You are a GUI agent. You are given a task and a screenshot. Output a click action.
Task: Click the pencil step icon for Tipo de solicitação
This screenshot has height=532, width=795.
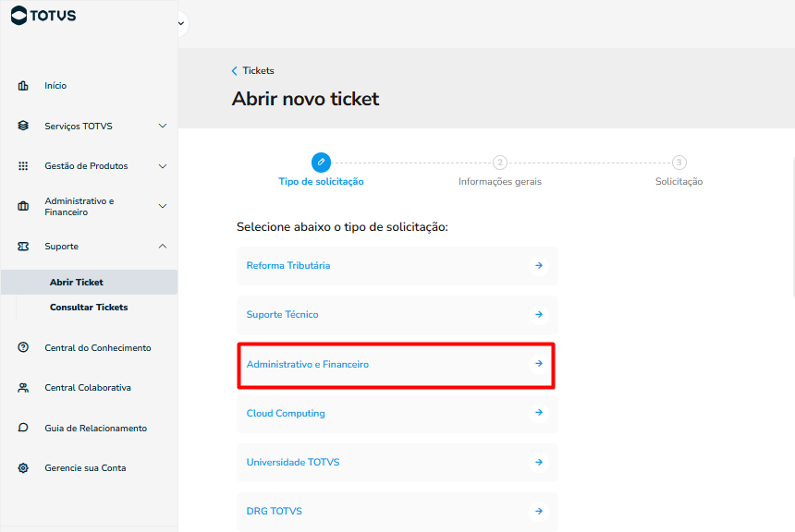tap(321, 163)
